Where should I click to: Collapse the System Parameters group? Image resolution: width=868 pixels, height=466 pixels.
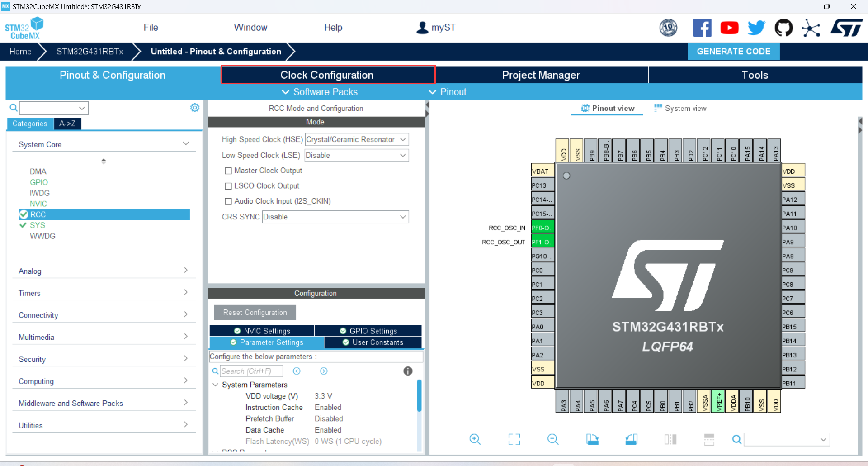coord(216,385)
